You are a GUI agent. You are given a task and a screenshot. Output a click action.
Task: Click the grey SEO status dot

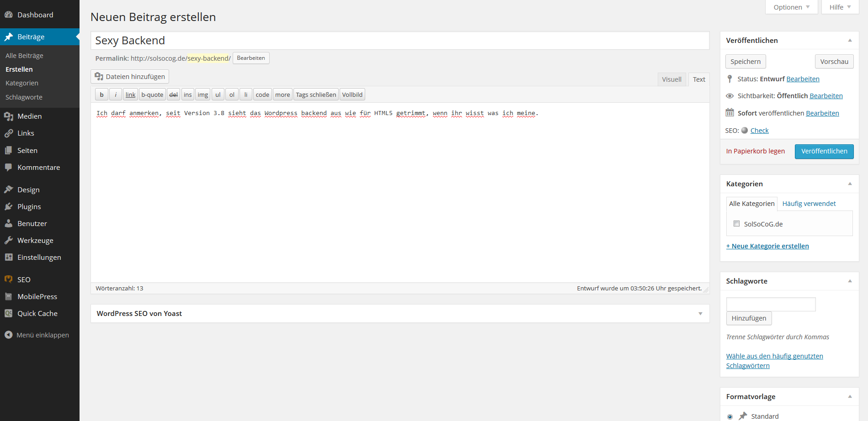745,130
